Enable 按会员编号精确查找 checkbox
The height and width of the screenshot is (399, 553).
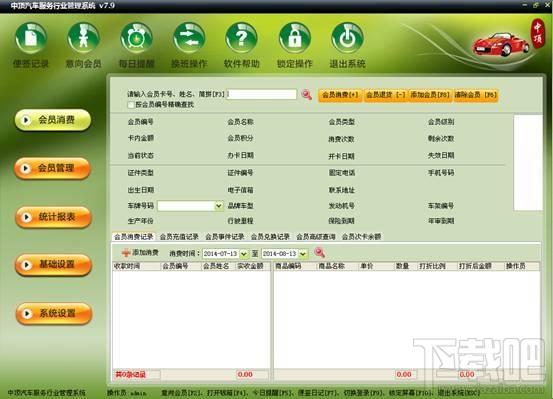[131, 105]
